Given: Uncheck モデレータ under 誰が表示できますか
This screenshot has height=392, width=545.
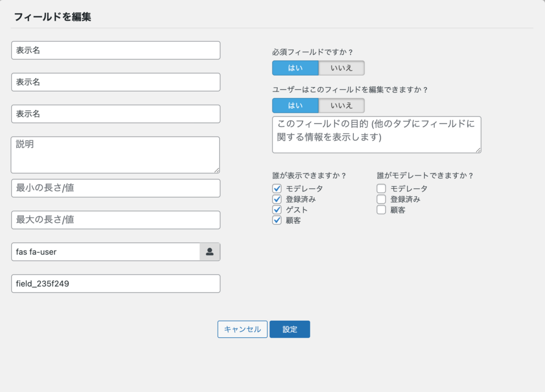Looking at the screenshot, I should point(277,188).
